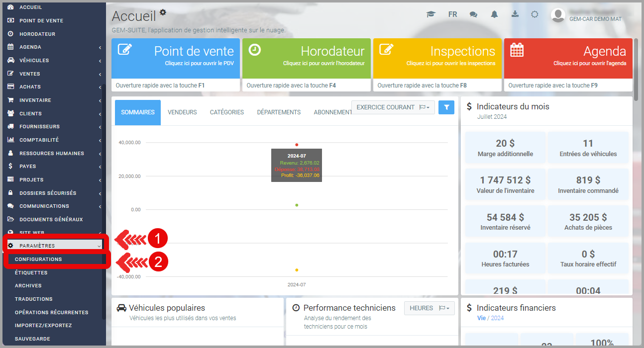
Task: Switch to the Vendeurs tab
Action: click(182, 112)
